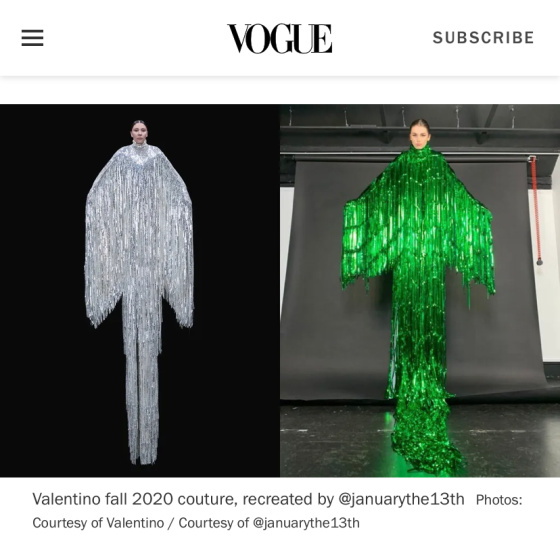Click the silver dress high collar
This screenshot has width=560, height=560.
140,145
